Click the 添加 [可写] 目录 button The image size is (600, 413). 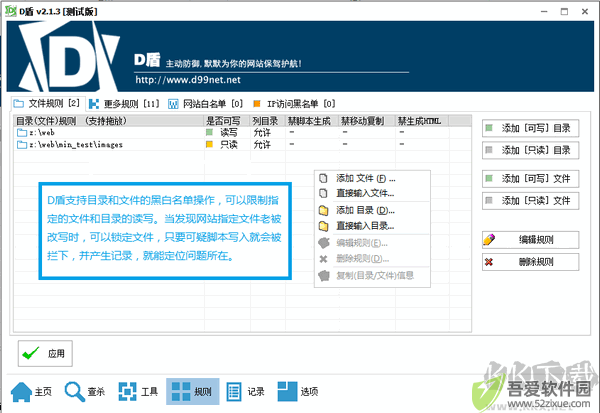click(x=530, y=128)
